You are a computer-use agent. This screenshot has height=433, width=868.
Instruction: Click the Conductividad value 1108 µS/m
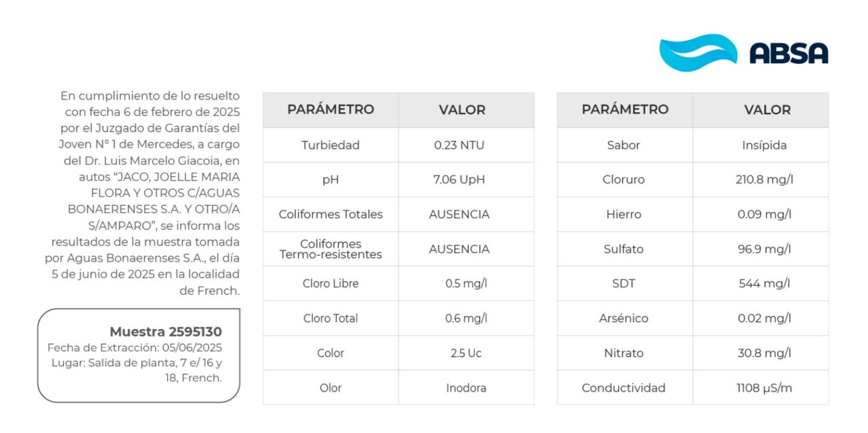(764, 388)
